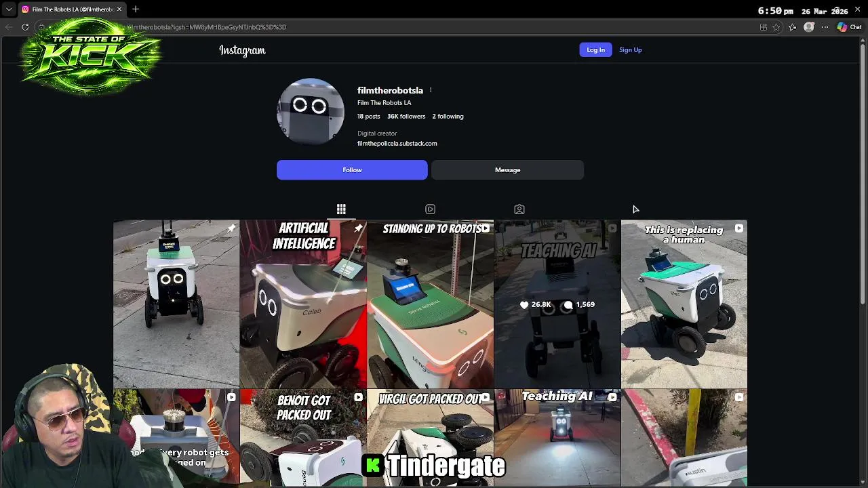Open the Reels tab icon
Image resolution: width=868 pixels, height=488 pixels.
tap(430, 209)
